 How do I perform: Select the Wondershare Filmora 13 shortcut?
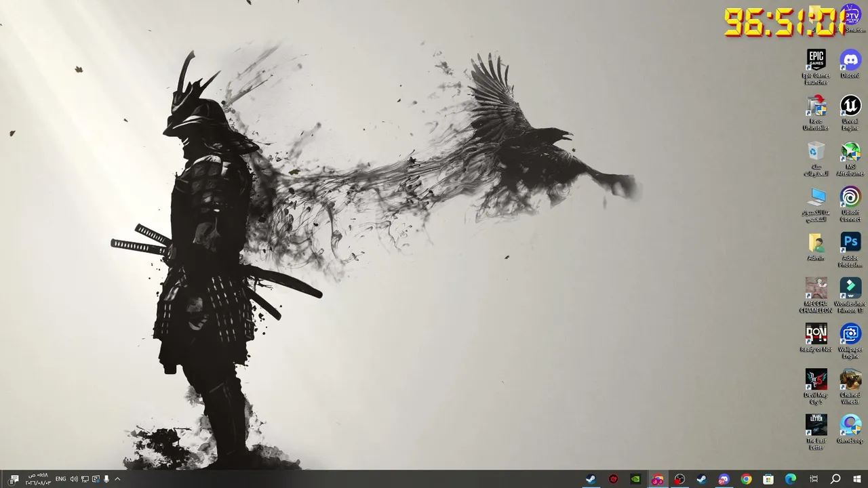click(850, 295)
